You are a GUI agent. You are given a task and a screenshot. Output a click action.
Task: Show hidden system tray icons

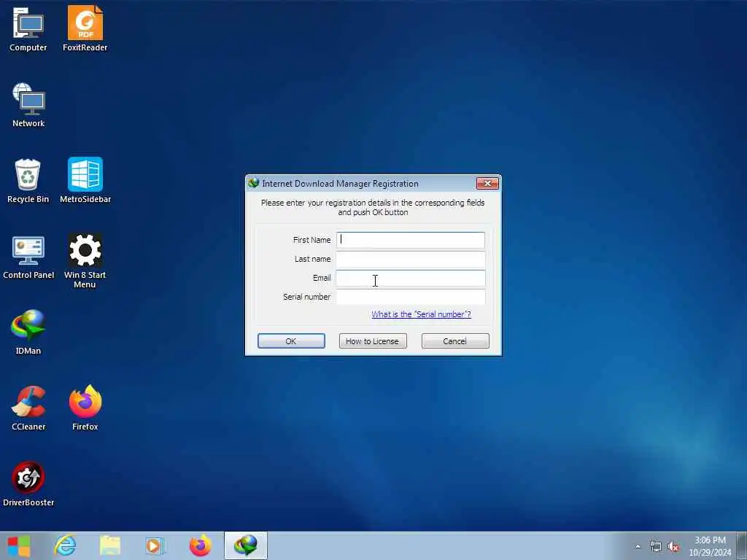click(638, 547)
